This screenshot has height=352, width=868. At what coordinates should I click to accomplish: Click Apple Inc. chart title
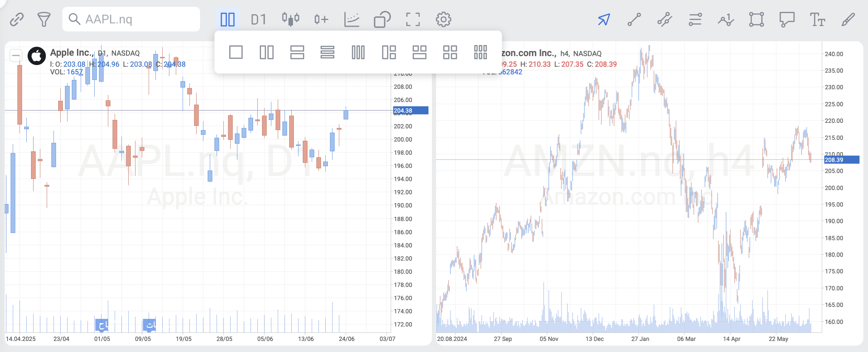(x=71, y=53)
